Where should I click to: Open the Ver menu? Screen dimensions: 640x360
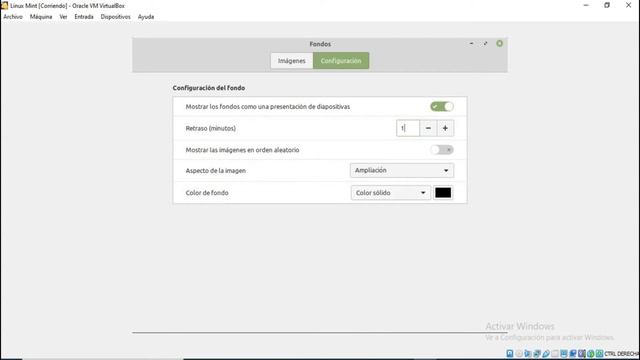click(63, 17)
